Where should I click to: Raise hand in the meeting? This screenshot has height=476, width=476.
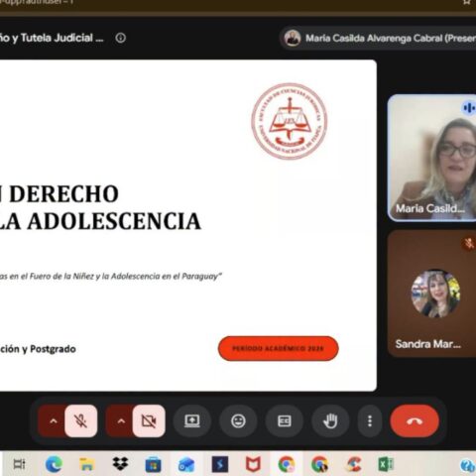(330, 420)
